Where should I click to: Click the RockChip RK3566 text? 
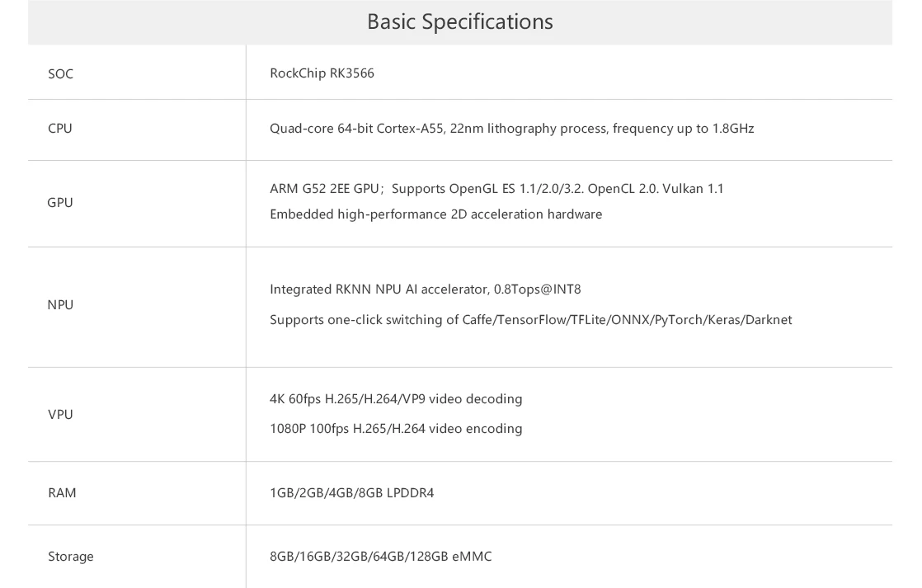(322, 73)
